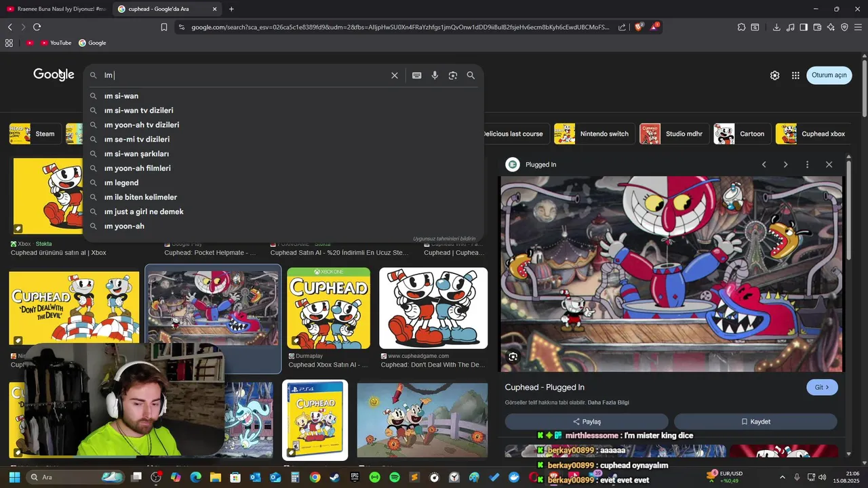868x488 pixels.
Task: Filter images by Cuphead xbox chip
Action: (x=813, y=134)
